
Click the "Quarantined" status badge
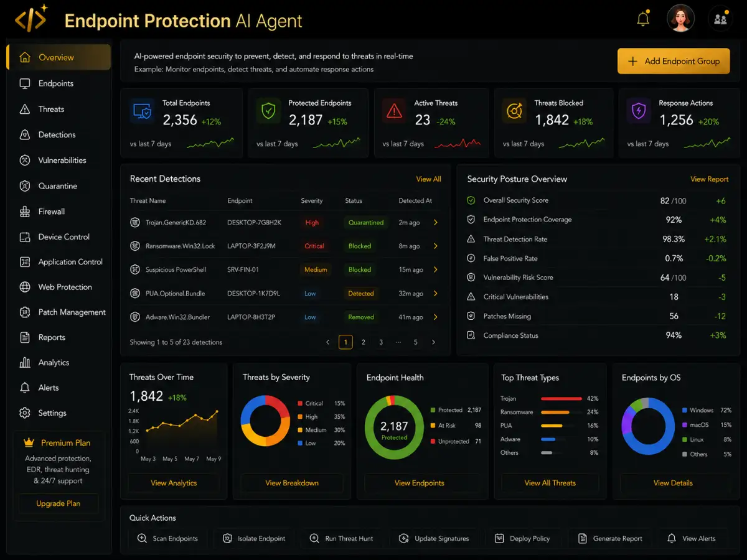click(366, 222)
